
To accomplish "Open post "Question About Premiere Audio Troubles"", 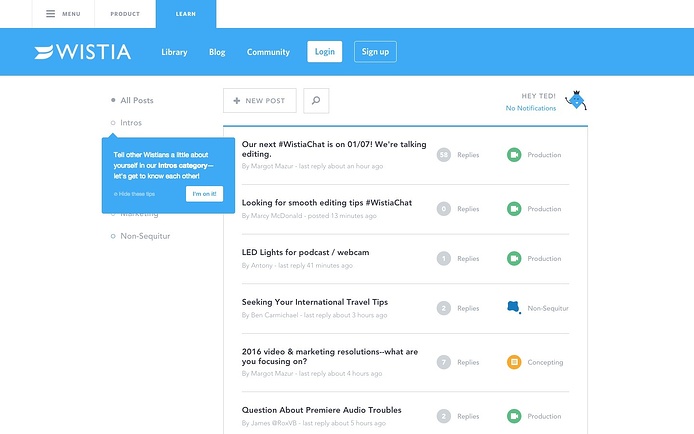I will click(321, 410).
